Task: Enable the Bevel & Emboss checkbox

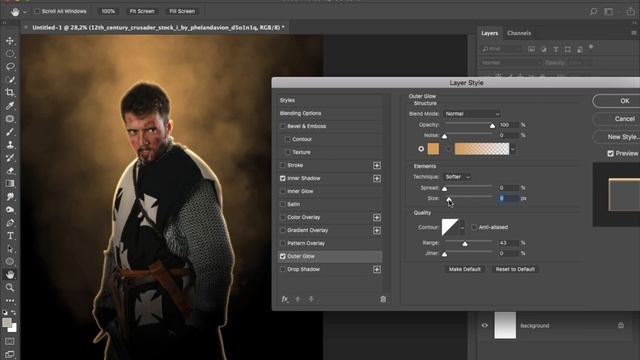Action: pos(282,126)
